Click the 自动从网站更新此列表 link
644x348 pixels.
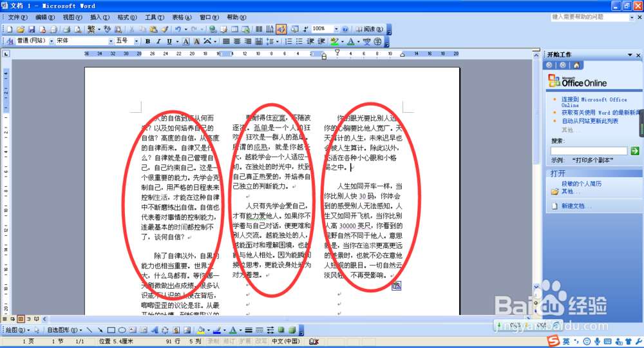point(590,121)
